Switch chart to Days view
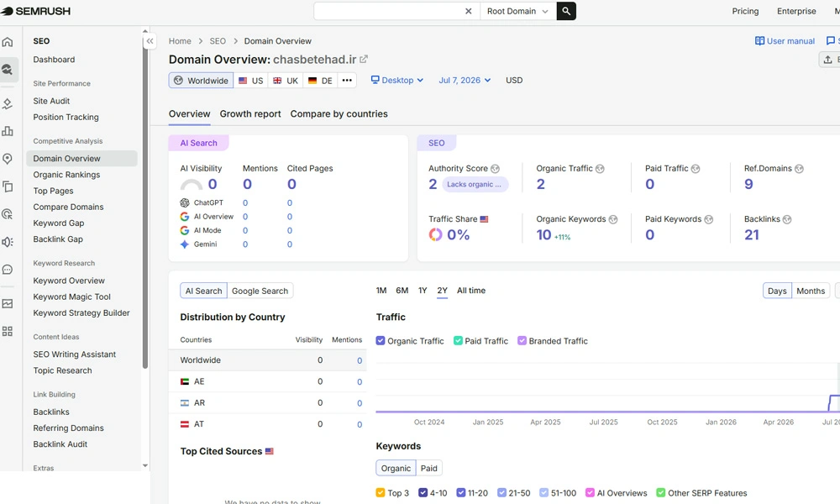The width and height of the screenshot is (840, 504). click(x=777, y=291)
